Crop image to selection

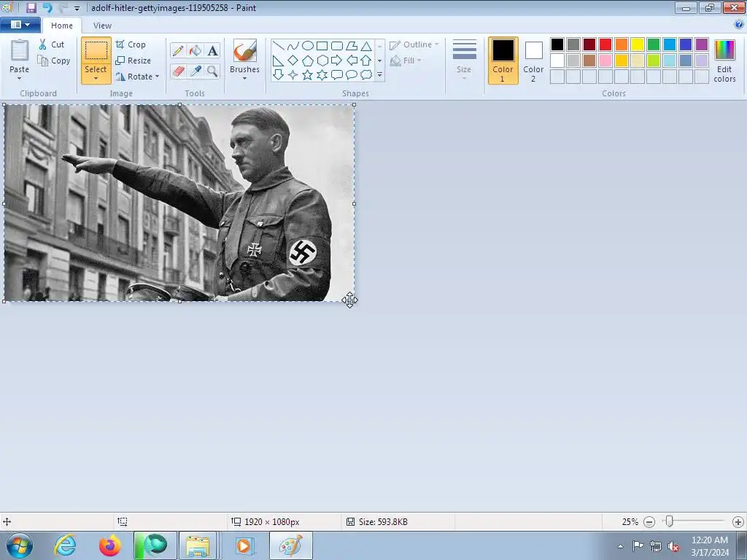pyautogui.click(x=130, y=44)
